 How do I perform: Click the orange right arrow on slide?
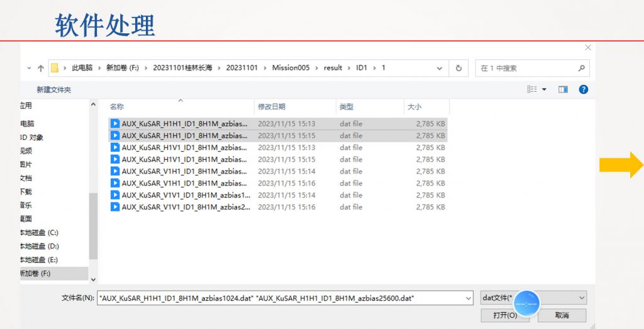(621, 165)
